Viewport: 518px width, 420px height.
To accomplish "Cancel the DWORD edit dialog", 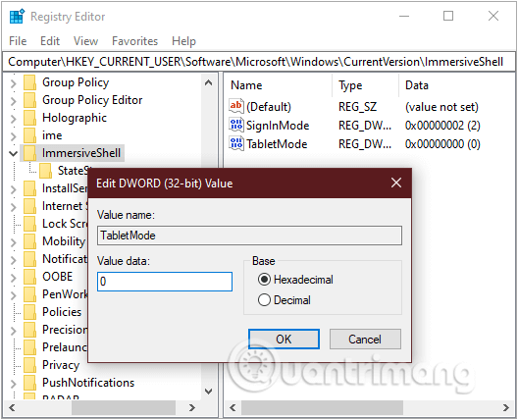I will point(365,339).
